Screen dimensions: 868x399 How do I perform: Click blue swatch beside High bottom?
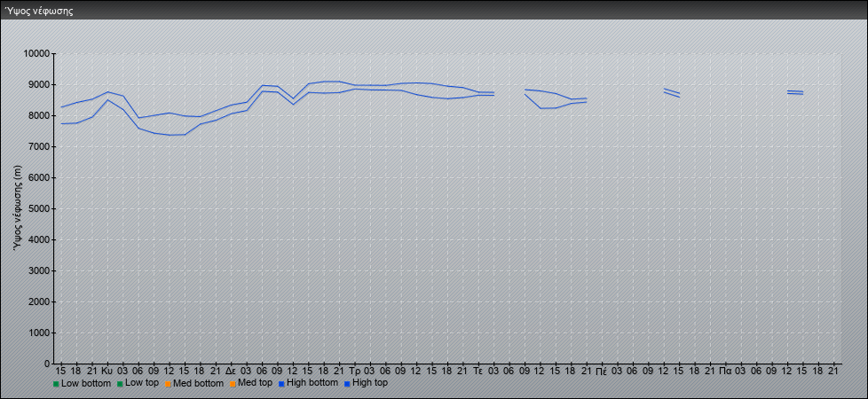(281, 384)
